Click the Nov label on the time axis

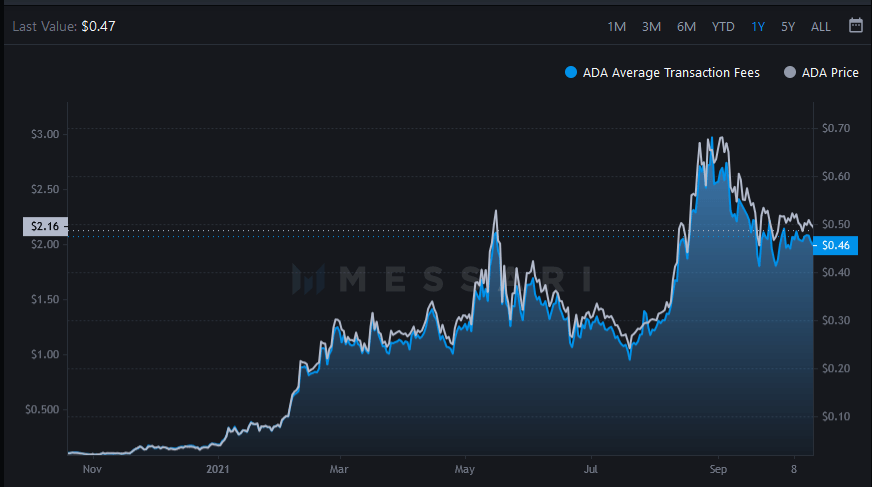(92, 467)
